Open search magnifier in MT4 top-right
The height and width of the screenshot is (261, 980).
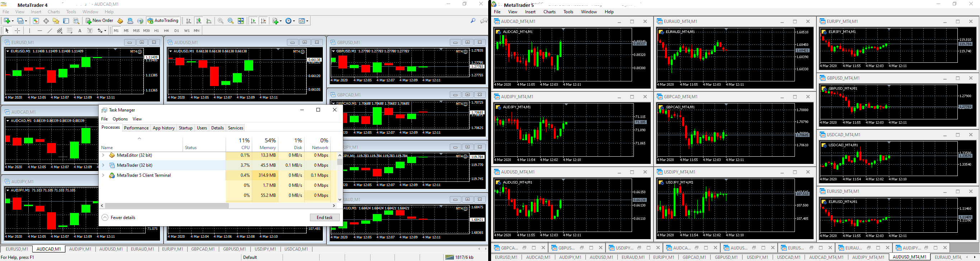473,21
